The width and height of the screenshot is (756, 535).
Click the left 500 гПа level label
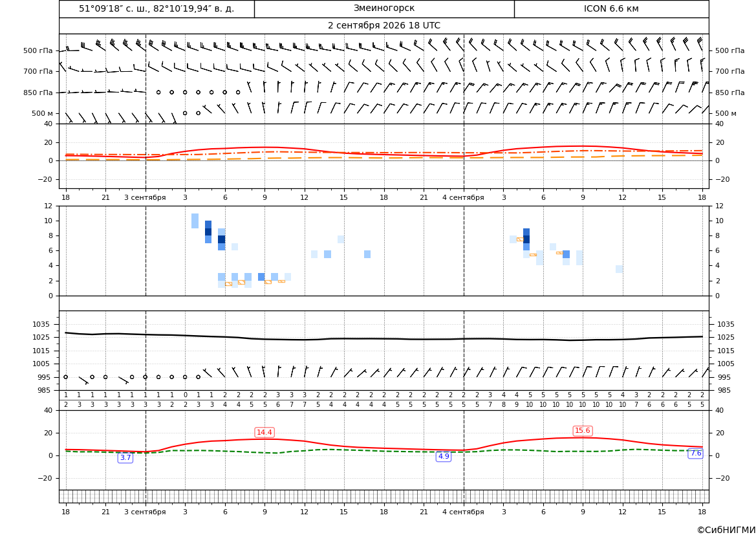point(38,50)
